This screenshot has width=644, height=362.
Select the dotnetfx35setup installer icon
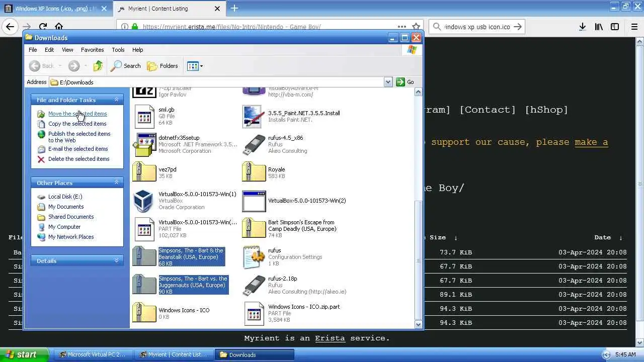coord(144,145)
